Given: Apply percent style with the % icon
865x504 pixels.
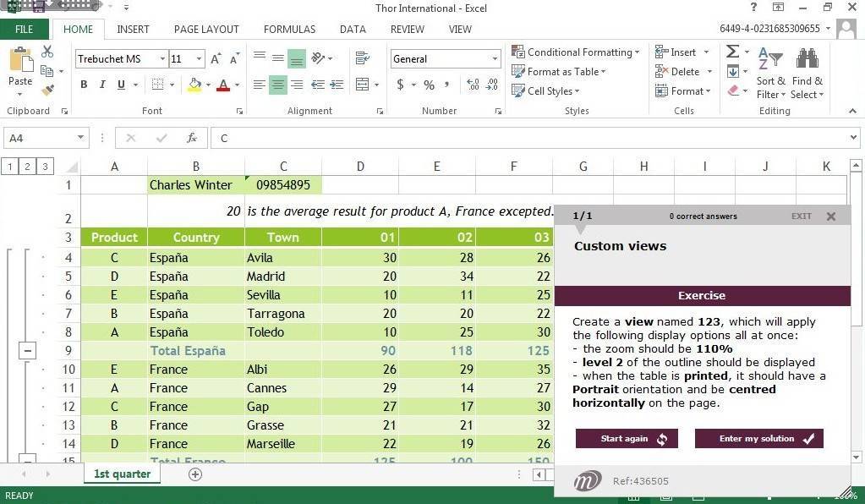Looking at the screenshot, I should (429, 85).
